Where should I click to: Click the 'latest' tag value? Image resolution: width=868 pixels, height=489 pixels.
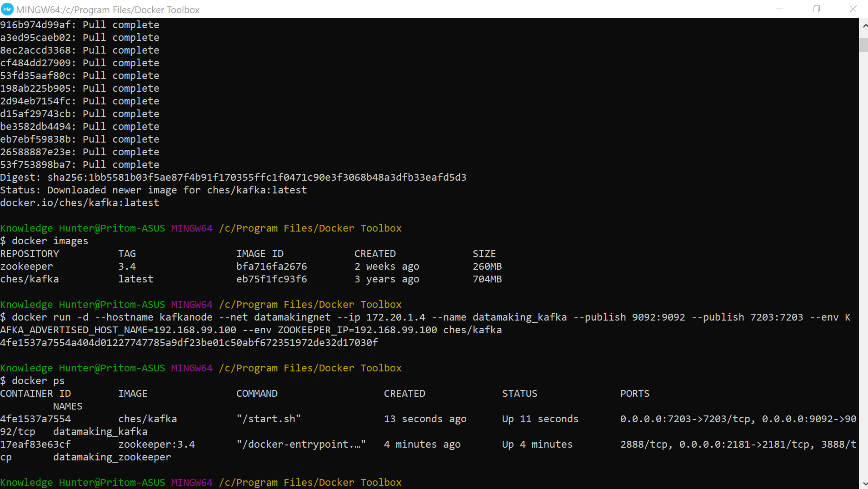136,279
